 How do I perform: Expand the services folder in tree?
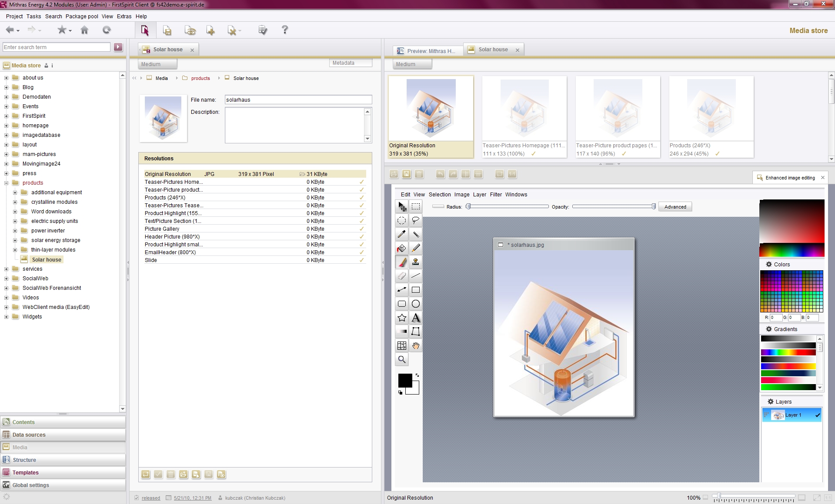click(7, 269)
